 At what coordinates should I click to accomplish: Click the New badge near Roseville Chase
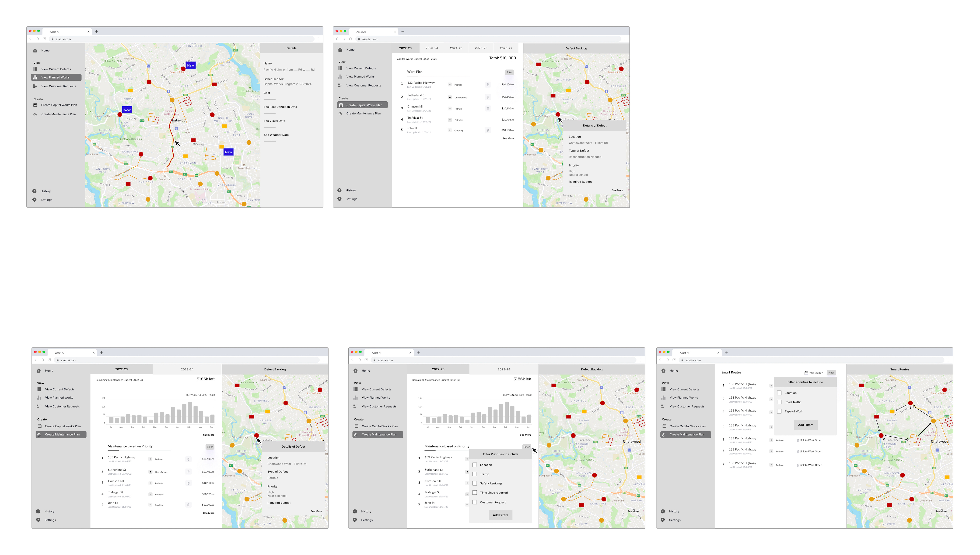tap(190, 65)
